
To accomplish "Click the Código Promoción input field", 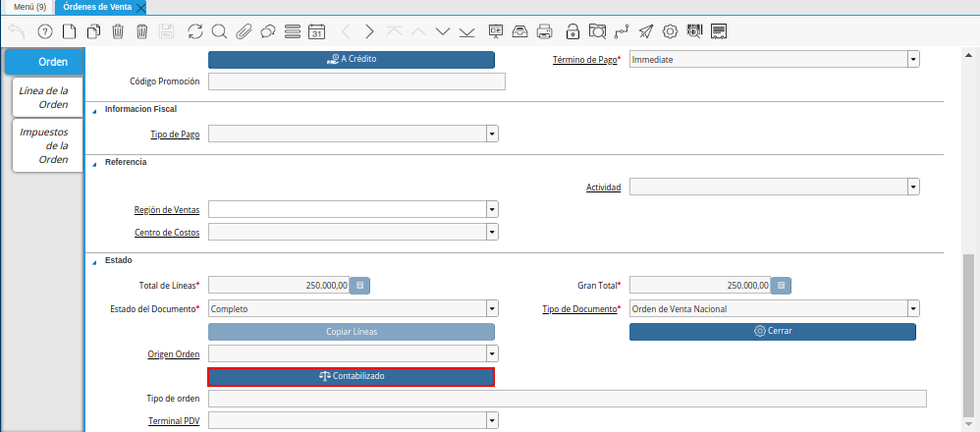I will (356, 81).
